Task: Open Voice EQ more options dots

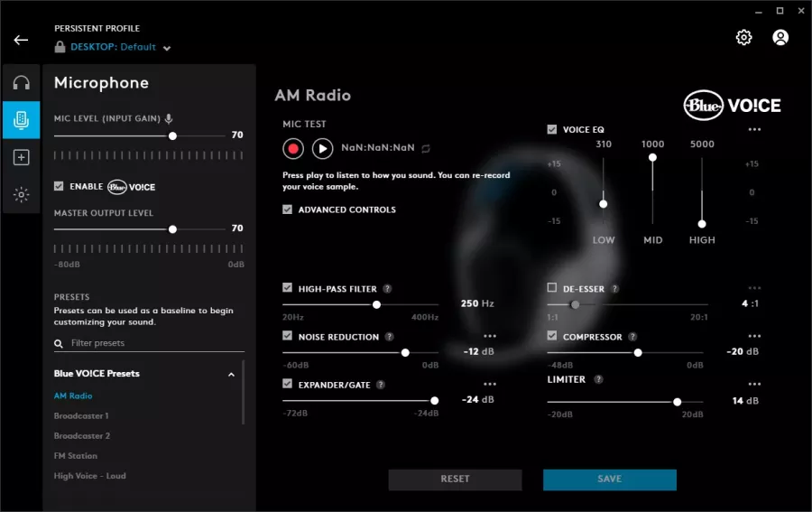Action: point(754,129)
